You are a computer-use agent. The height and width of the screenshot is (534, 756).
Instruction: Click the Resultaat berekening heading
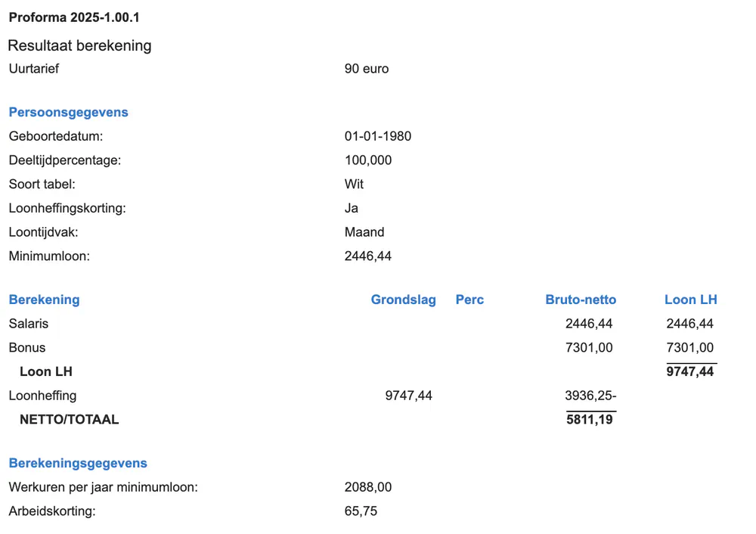(79, 45)
